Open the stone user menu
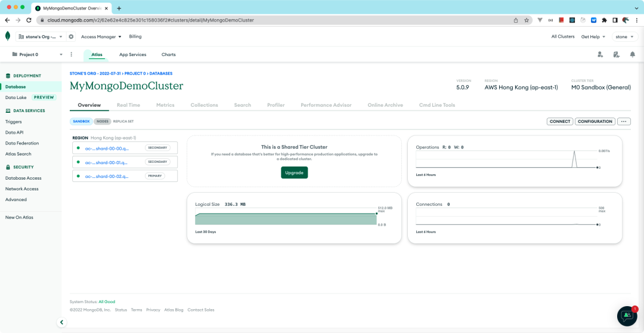644x333 pixels. pyautogui.click(x=624, y=36)
